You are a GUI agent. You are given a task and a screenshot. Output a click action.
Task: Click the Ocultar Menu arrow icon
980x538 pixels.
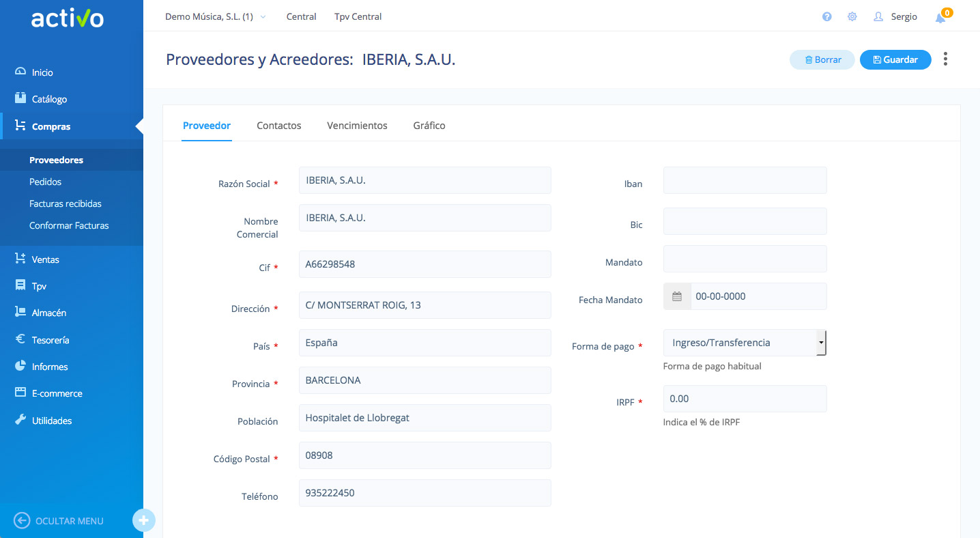point(22,520)
